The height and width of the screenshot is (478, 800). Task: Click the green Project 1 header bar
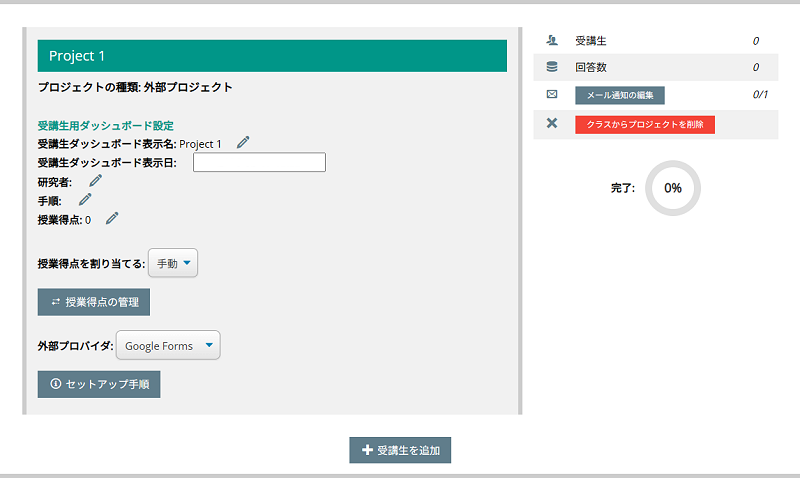point(272,56)
